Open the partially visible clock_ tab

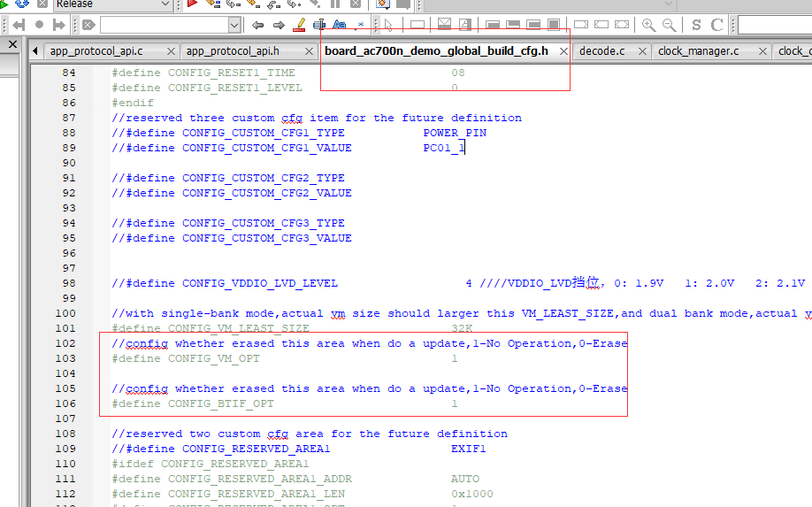(794, 51)
